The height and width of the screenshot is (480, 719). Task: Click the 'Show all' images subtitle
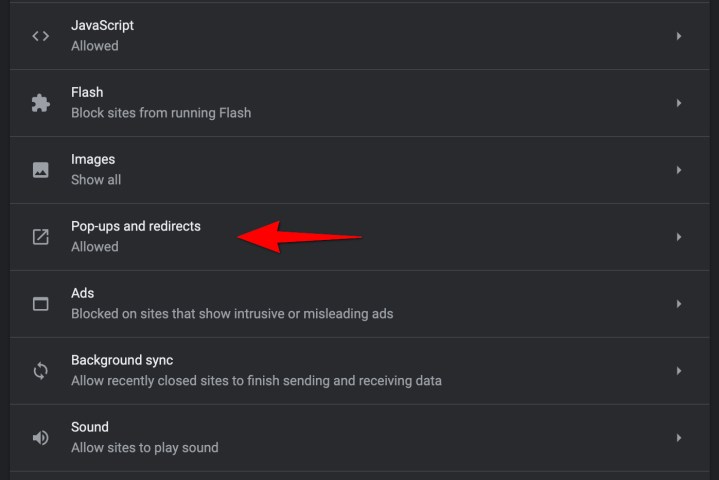(95, 180)
